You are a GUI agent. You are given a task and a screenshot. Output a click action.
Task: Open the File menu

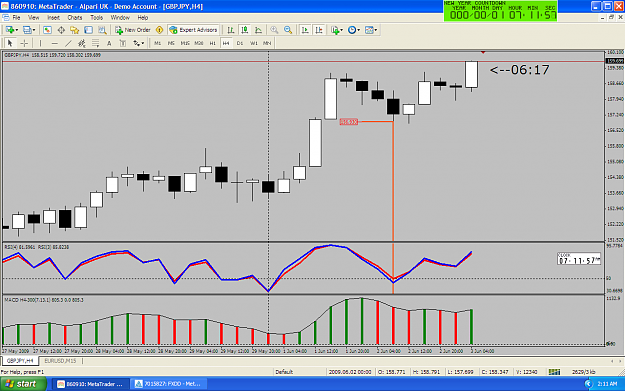coord(16,18)
